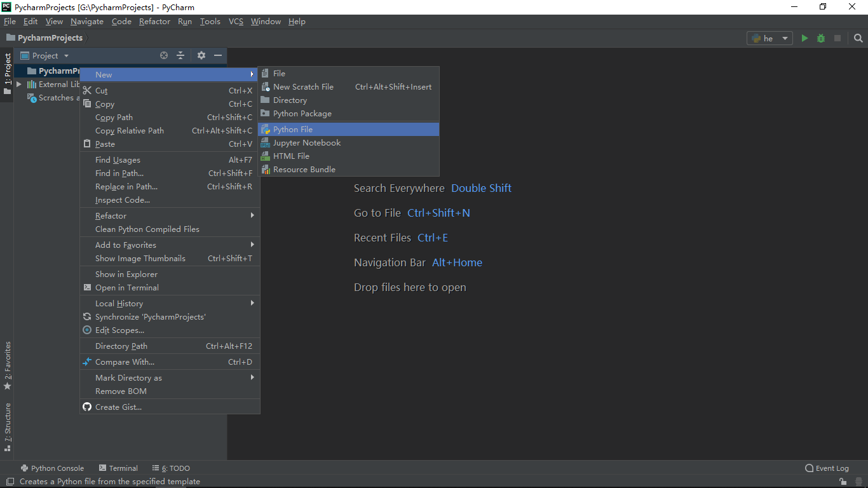Click the Resource Bundle icon in submenu
This screenshot has width=868, height=488.
[x=266, y=169]
